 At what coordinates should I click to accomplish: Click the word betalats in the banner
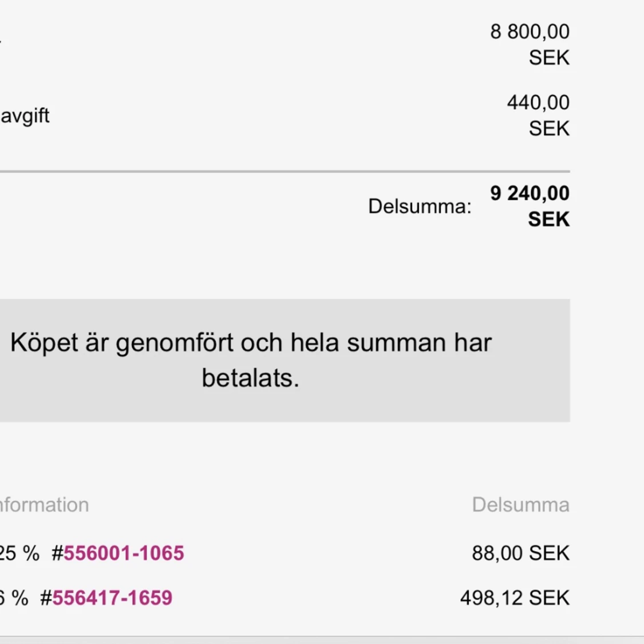pyautogui.click(x=250, y=378)
